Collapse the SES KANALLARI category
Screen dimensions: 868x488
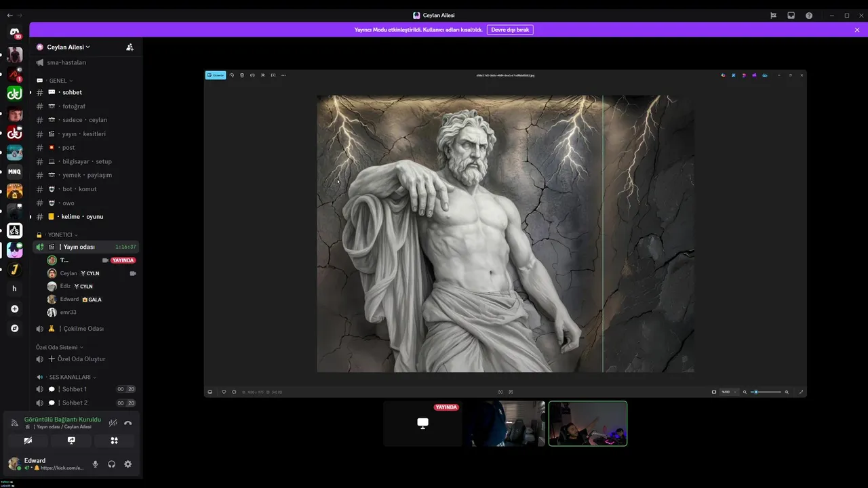66,377
